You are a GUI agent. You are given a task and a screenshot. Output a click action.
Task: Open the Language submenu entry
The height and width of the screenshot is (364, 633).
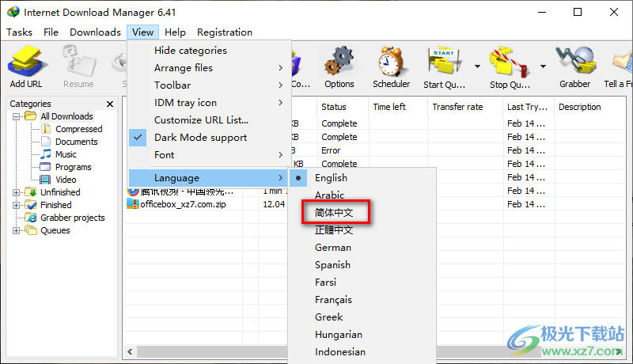click(209, 178)
